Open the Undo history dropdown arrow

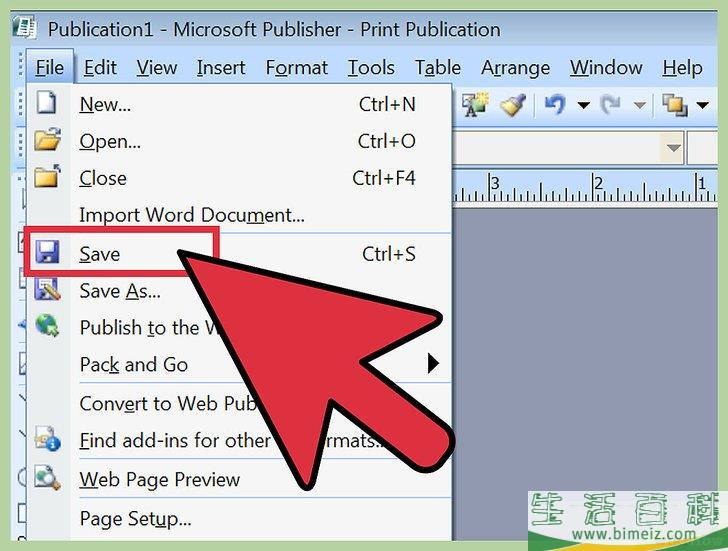(x=583, y=105)
